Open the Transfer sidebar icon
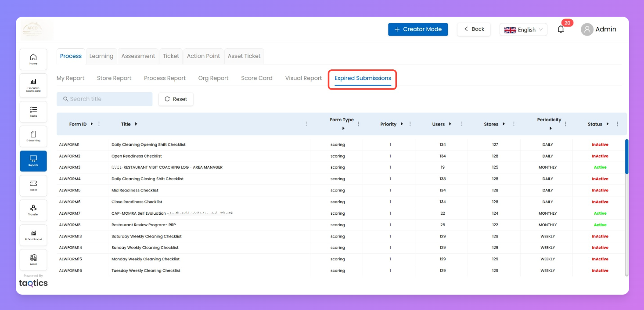The image size is (644, 310). point(33,210)
